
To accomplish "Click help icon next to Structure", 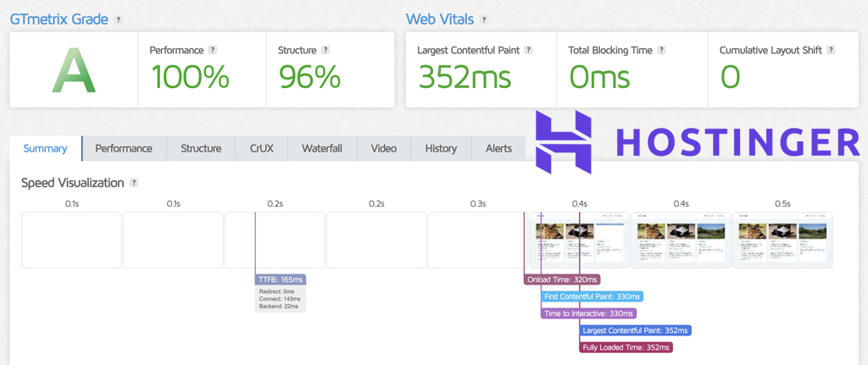I will tap(325, 50).
